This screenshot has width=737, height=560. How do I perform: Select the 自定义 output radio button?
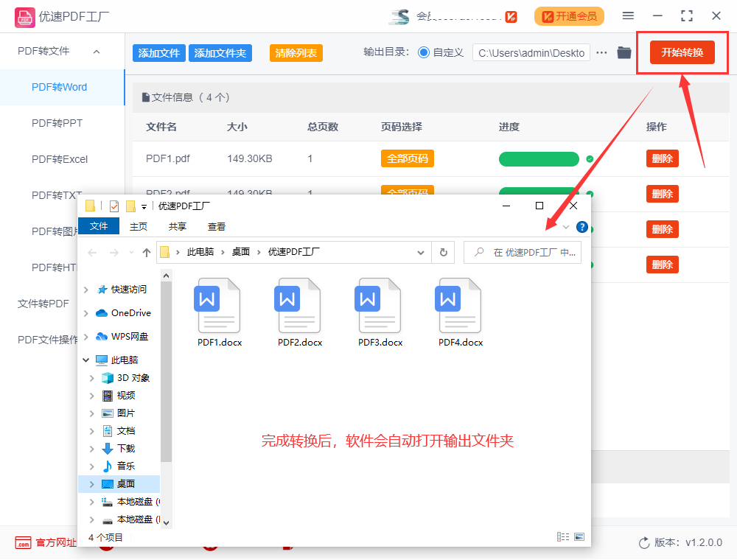click(424, 52)
